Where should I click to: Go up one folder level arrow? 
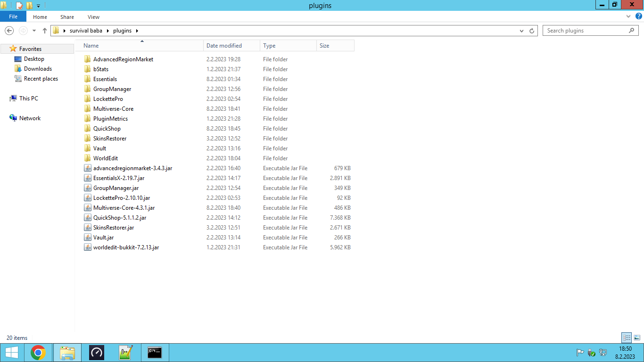tap(45, 31)
